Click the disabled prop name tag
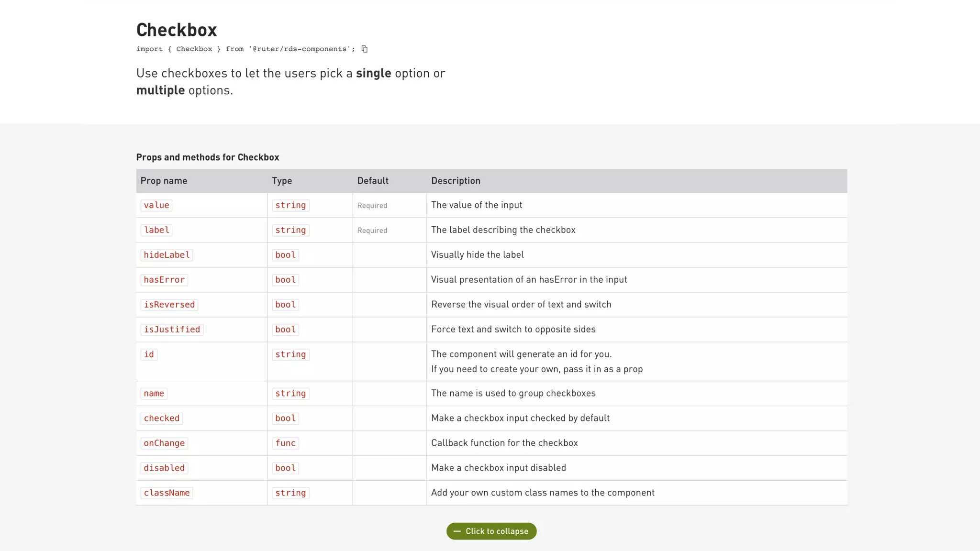Screen dimensions: 980x551 point(164,468)
